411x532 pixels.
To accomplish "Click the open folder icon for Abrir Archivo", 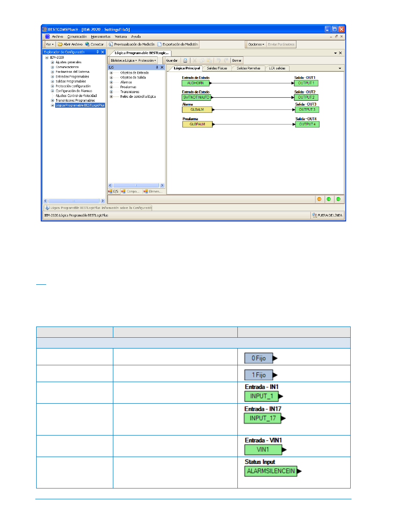I will click(60, 44).
